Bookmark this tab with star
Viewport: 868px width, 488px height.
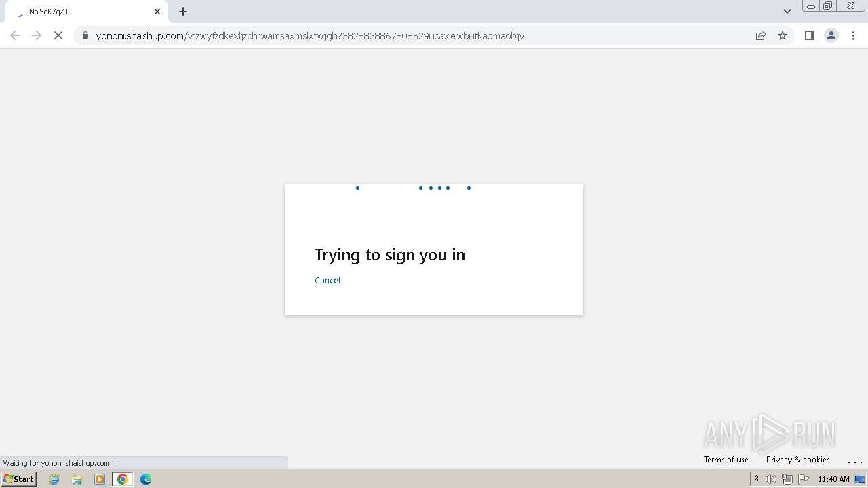coord(783,35)
